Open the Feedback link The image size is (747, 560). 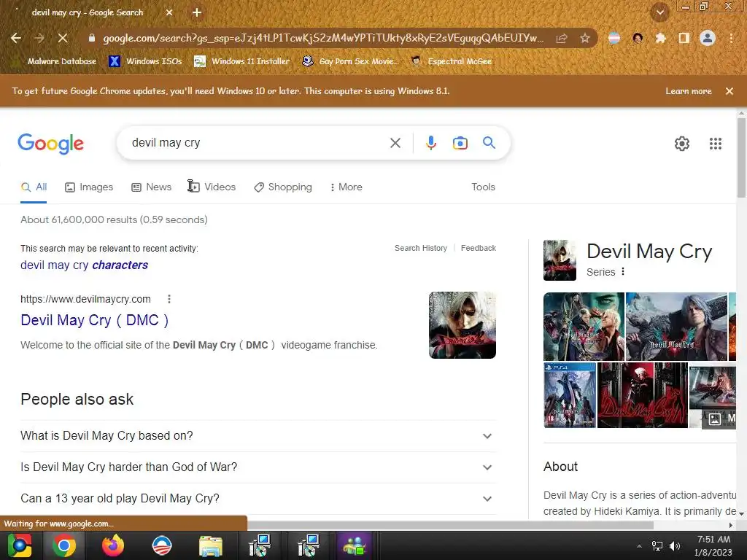pos(479,248)
